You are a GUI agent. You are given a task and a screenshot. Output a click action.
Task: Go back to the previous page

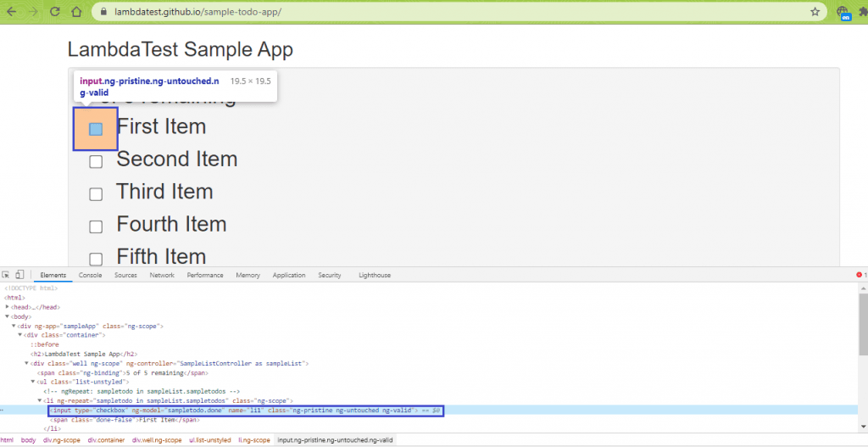(x=12, y=12)
